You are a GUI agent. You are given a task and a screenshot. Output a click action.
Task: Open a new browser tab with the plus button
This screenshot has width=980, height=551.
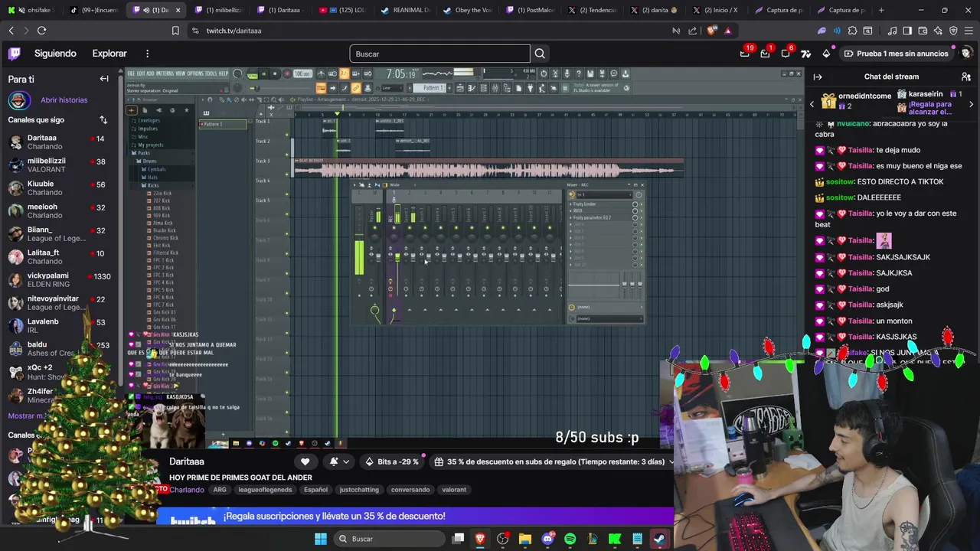click(881, 10)
